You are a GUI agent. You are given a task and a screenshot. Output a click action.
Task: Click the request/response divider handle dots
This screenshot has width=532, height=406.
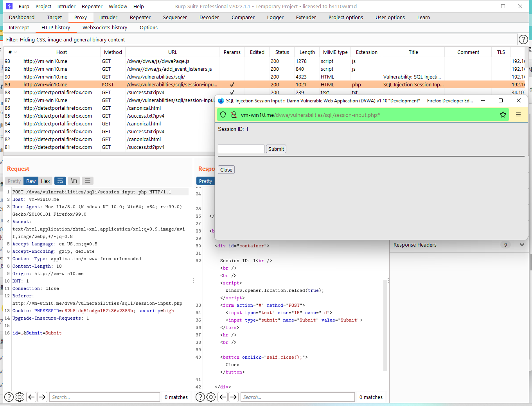click(193, 281)
